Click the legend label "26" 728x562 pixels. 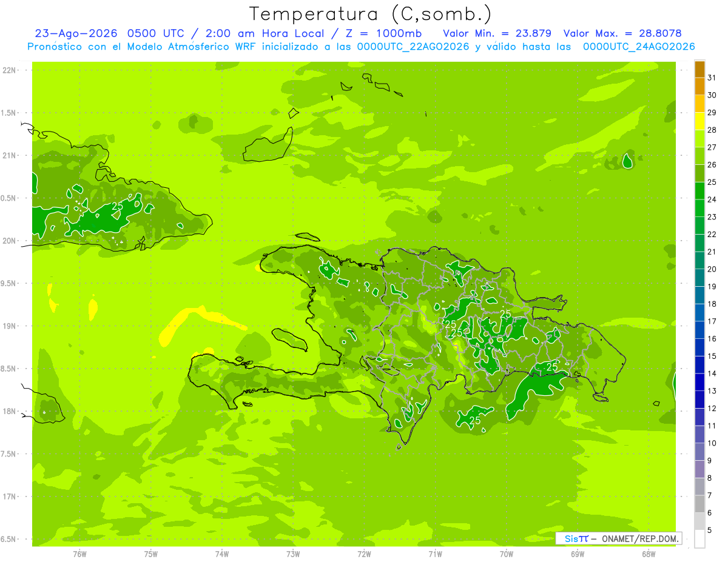coord(712,165)
